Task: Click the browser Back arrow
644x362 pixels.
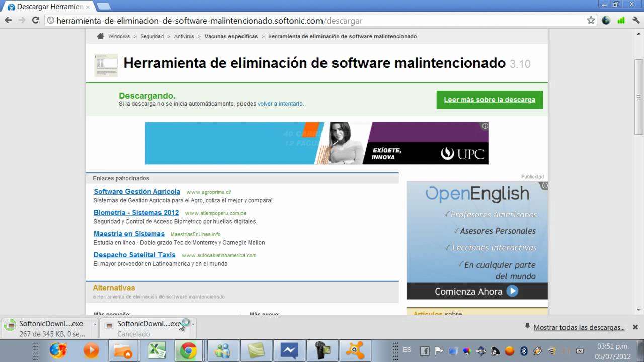Action: coord(8,20)
